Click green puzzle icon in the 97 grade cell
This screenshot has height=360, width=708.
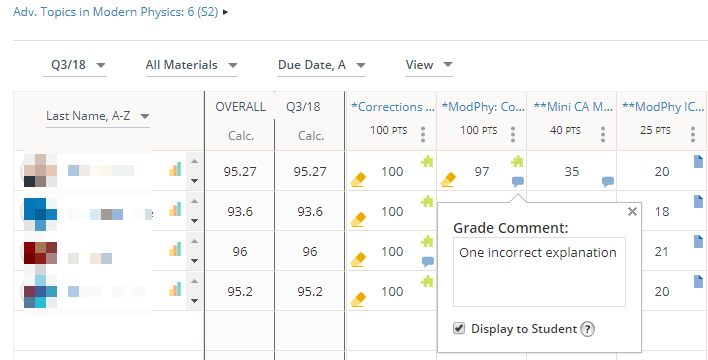click(x=517, y=161)
